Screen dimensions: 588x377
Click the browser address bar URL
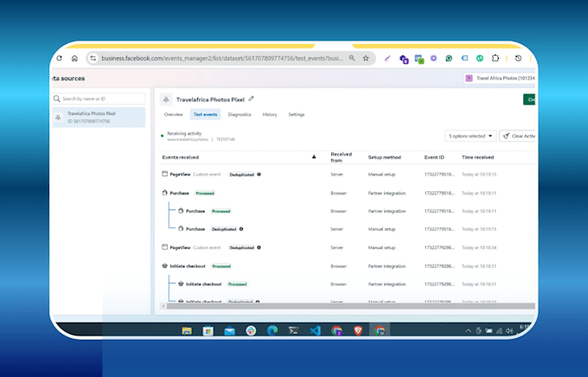[x=222, y=58]
